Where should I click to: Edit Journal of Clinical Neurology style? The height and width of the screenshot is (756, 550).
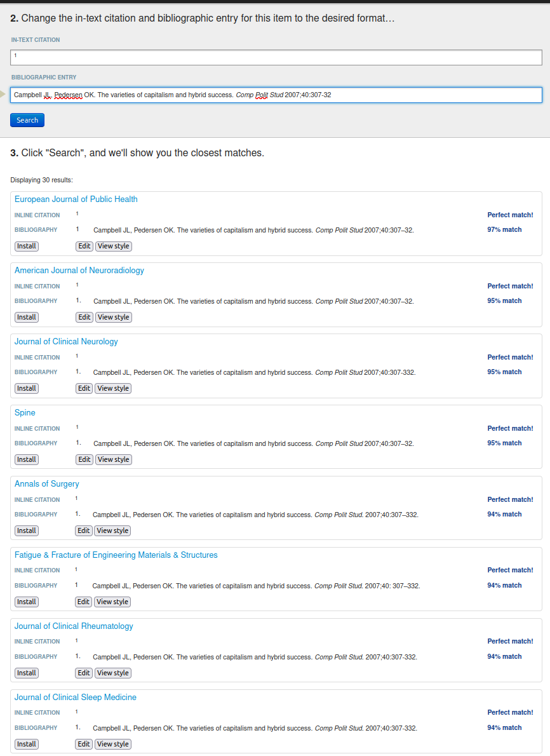pos(84,388)
